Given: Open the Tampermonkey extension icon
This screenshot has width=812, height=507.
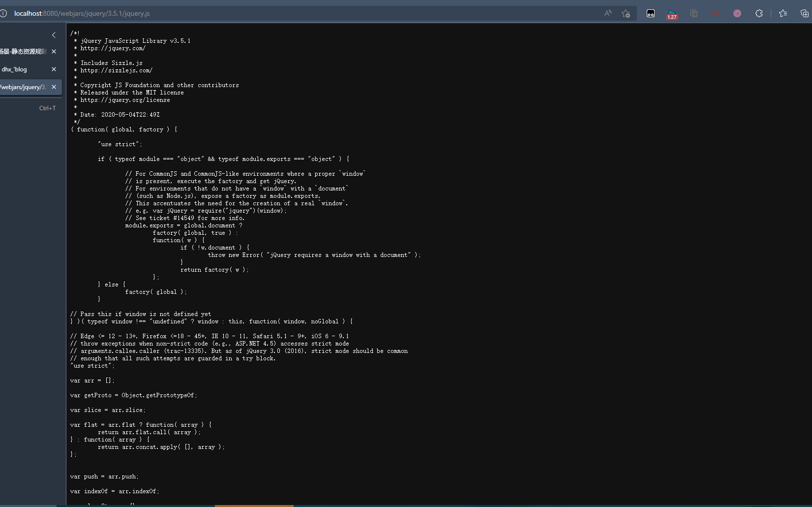Looking at the screenshot, I should tap(651, 13).
